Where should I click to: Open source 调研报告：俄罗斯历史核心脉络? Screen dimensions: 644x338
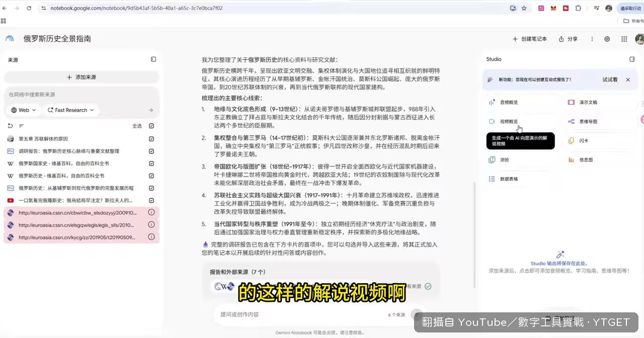pyautogui.click(x=69, y=151)
